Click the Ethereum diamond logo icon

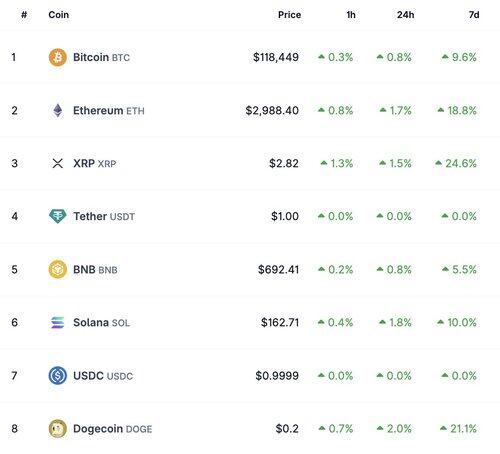click(x=58, y=111)
